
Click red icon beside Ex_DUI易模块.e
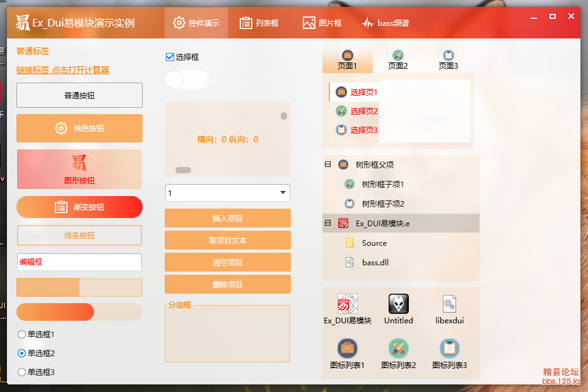pyautogui.click(x=343, y=223)
